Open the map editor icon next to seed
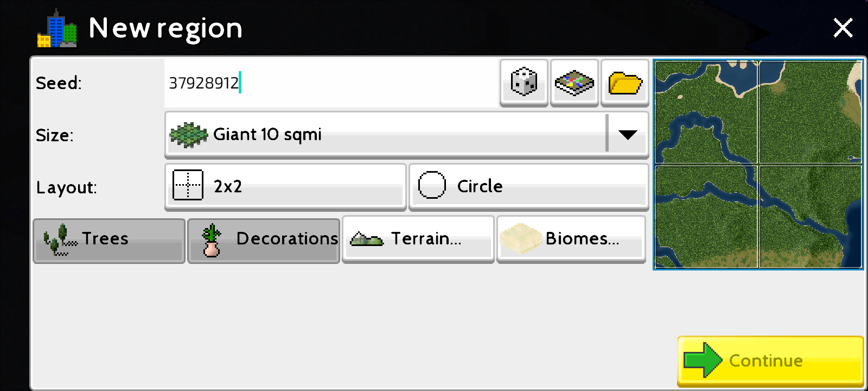Image resolution: width=868 pixels, height=391 pixels. pos(575,83)
